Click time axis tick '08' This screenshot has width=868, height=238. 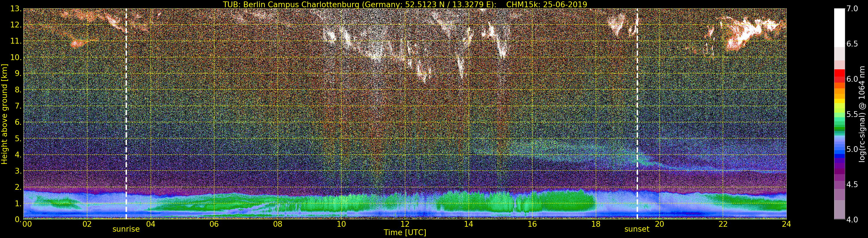(278, 224)
